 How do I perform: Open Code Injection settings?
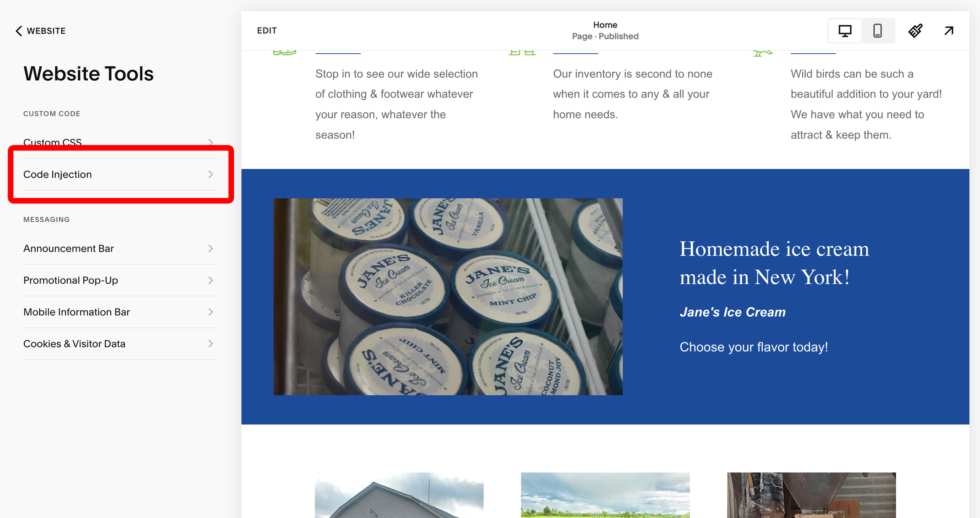(120, 174)
